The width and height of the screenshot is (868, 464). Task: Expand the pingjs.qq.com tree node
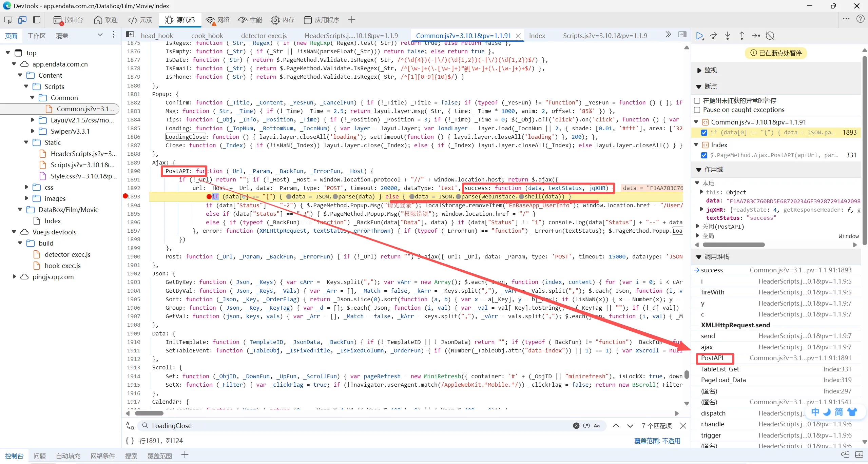(x=14, y=277)
